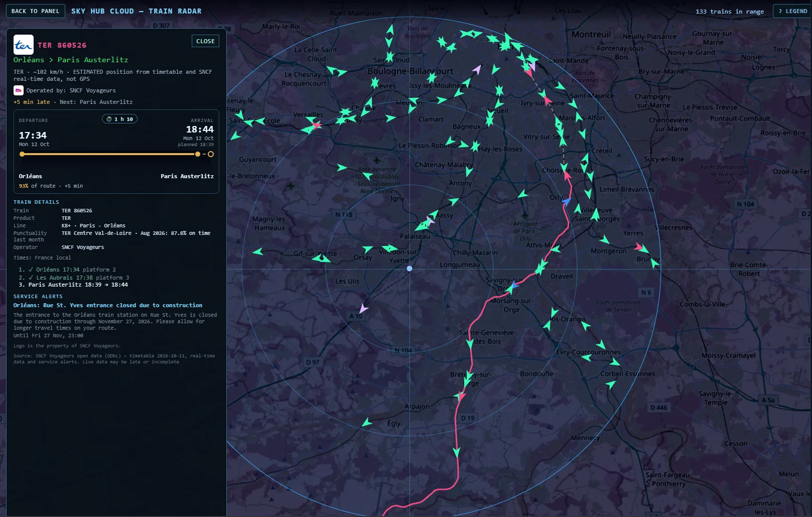Go back via BACK TO PANEL button
This screenshot has height=517, width=812.
[x=35, y=11]
